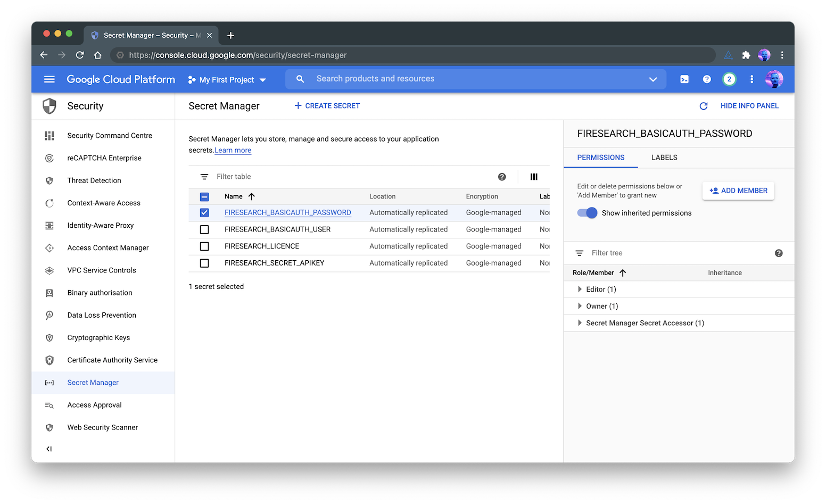The height and width of the screenshot is (504, 826).
Task: Click Create Secret button
Action: (x=327, y=106)
